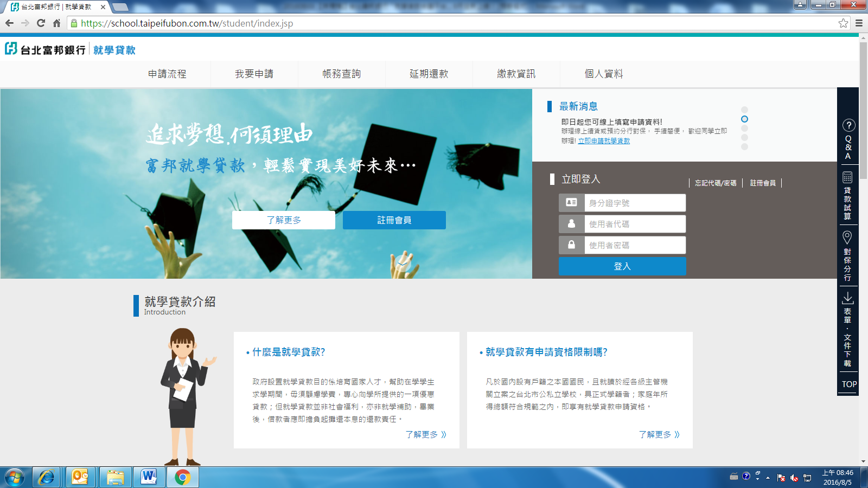
Task: Bookmark page with the star icon
Action: click(x=843, y=23)
